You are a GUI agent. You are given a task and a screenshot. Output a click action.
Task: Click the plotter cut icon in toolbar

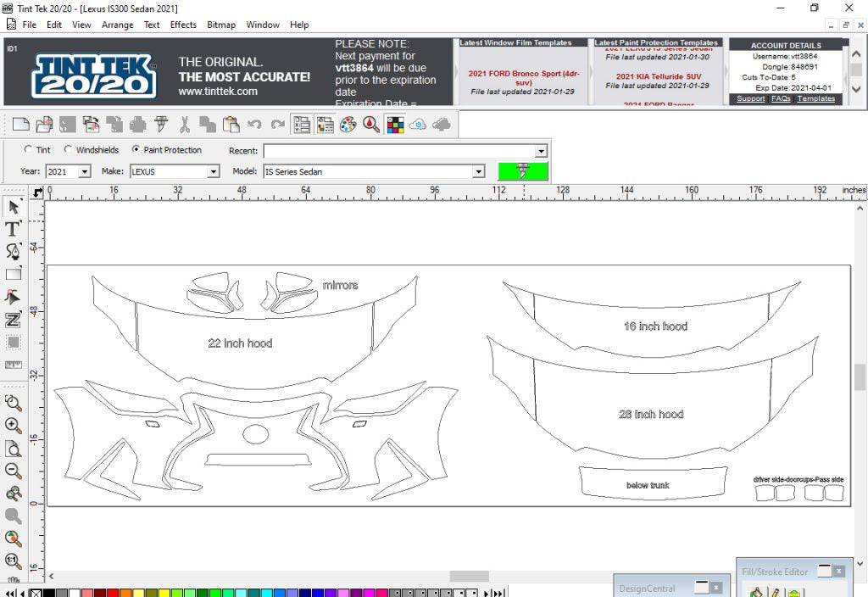[161, 125]
